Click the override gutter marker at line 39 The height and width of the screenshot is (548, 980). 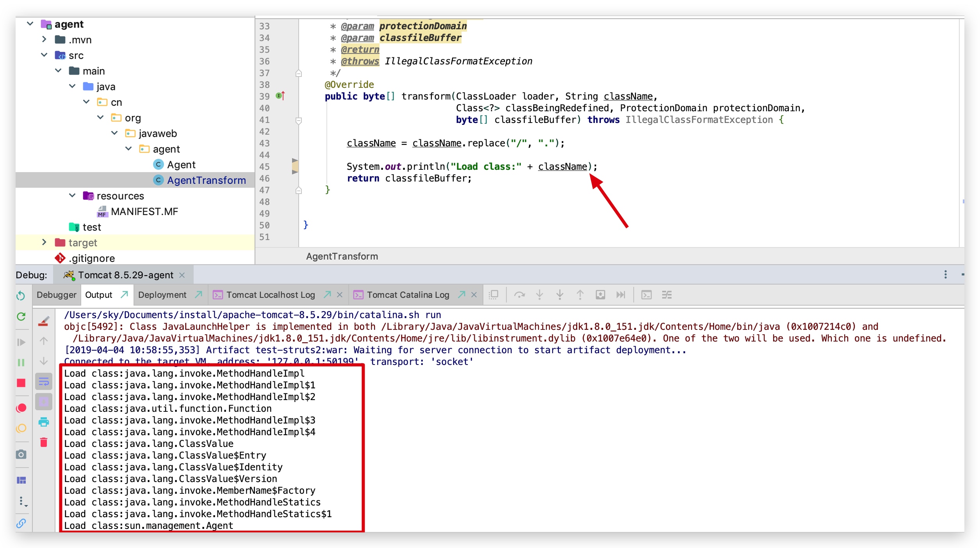(280, 96)
